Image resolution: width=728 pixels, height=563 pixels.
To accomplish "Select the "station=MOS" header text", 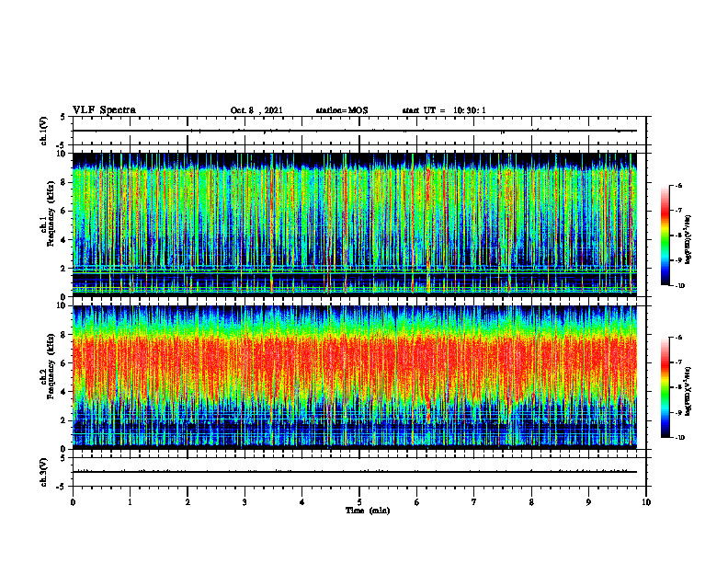I will [x=342, y=110].
